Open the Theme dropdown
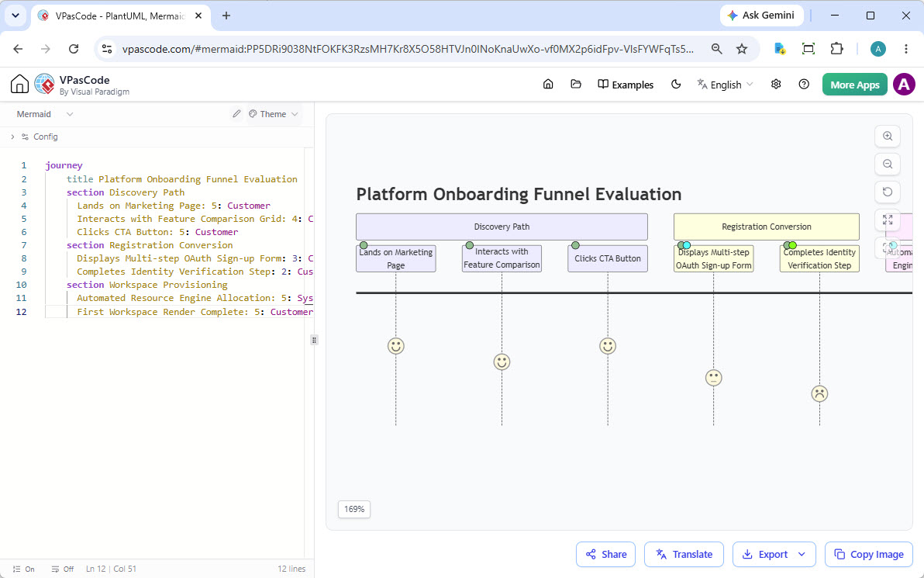Viewport: 924px width, 578px height. tap(274, 114)
